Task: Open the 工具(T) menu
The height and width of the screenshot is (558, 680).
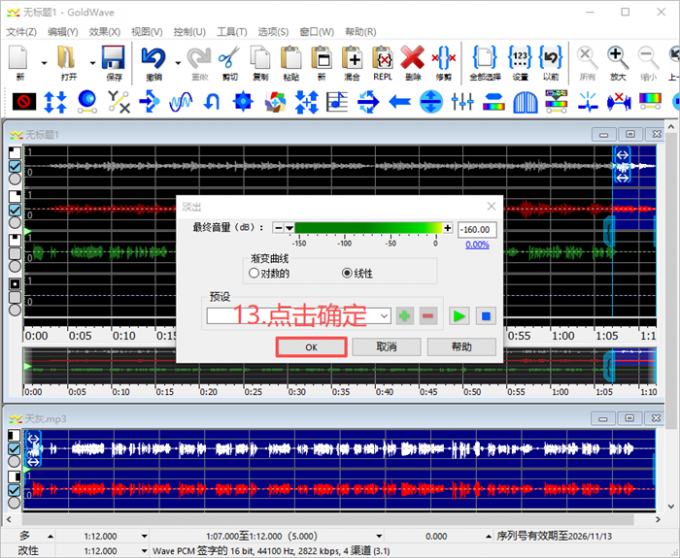Action: click(232, 32)
